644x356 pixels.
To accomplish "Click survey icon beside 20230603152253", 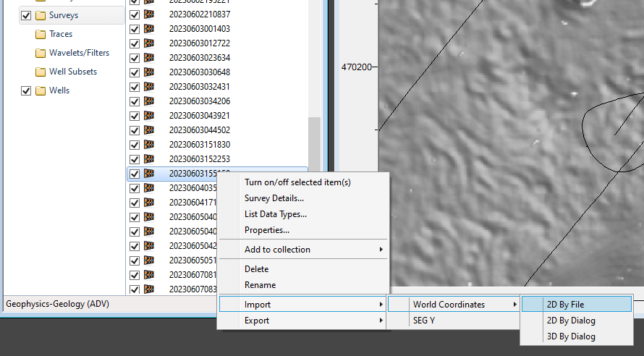I will [149, 159].
